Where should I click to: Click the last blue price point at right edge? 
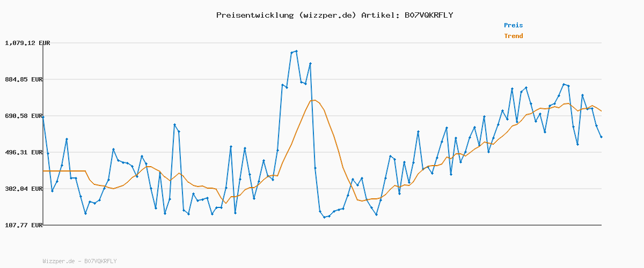[x=601, y=137]
